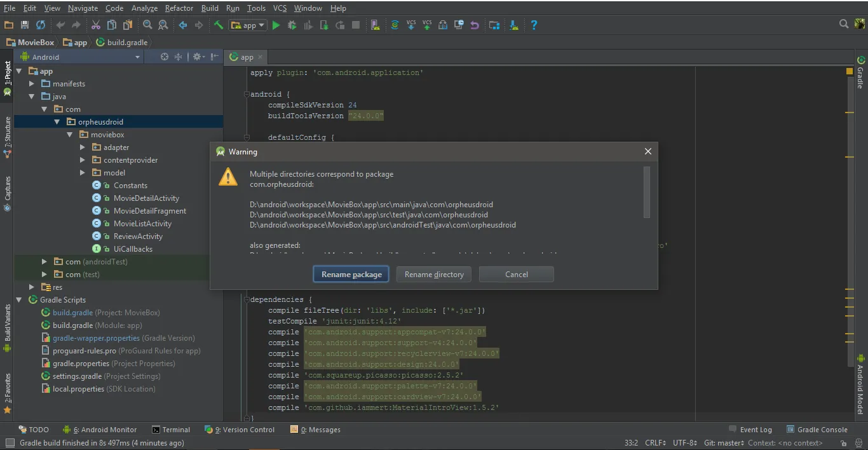Navigate back with the blue left arrow
Screen dimensions: 868x450
point(183,25)
